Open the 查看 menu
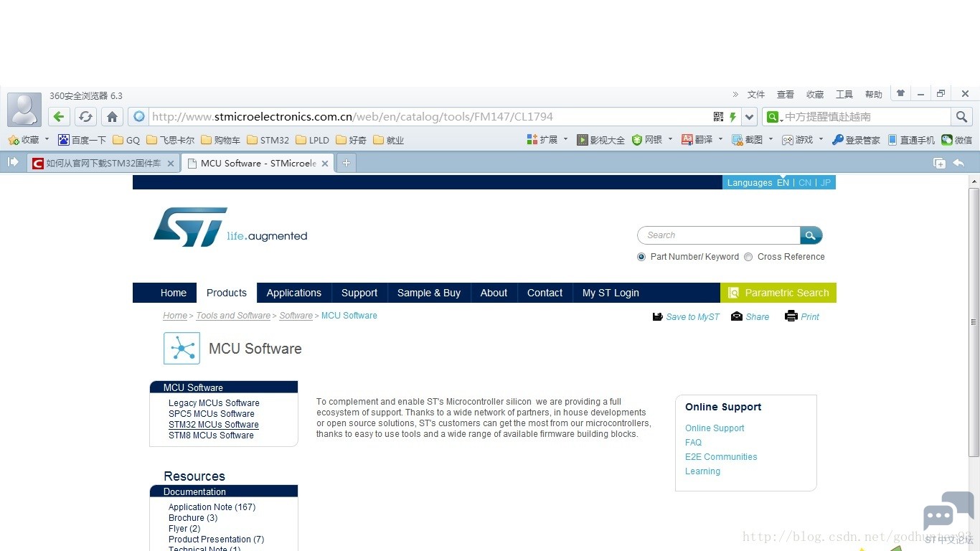Viewport: 980px width, 551px height. pos(786,95)
